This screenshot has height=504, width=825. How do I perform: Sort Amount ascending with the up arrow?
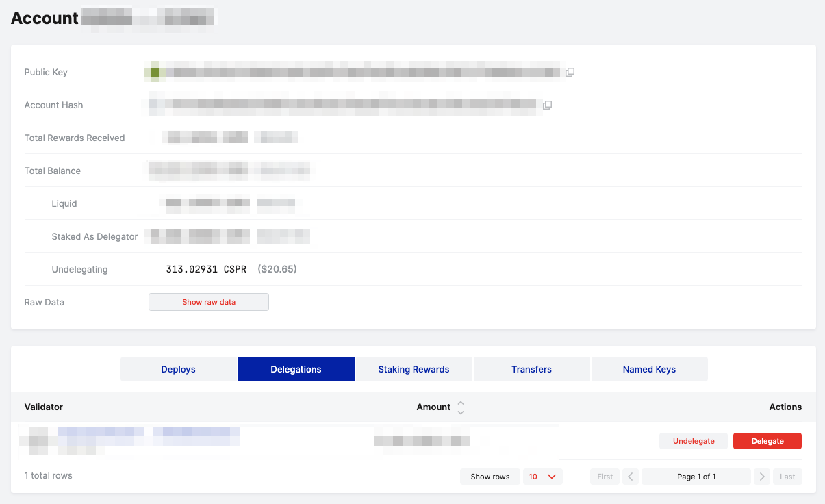(461, 403)
